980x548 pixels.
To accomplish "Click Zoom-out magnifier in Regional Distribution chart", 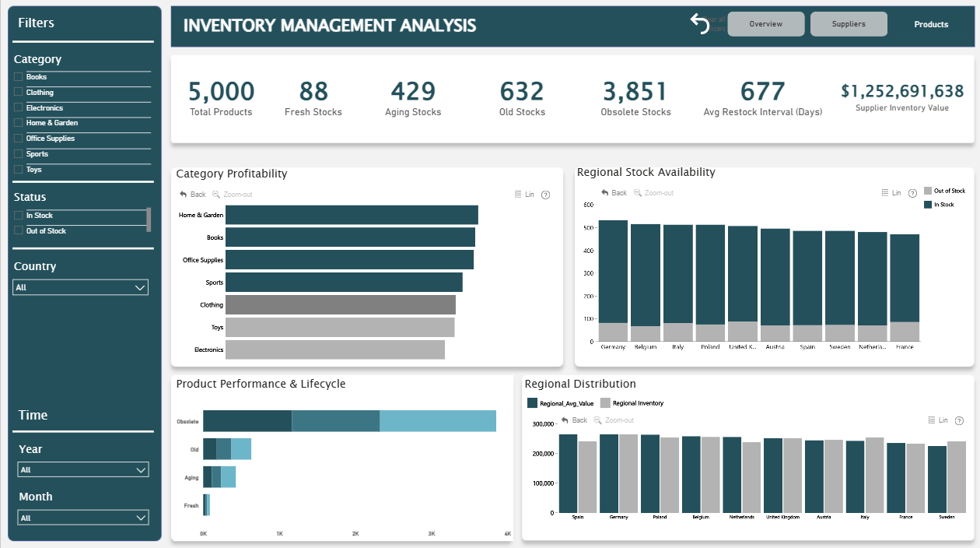I will (597, 420).
